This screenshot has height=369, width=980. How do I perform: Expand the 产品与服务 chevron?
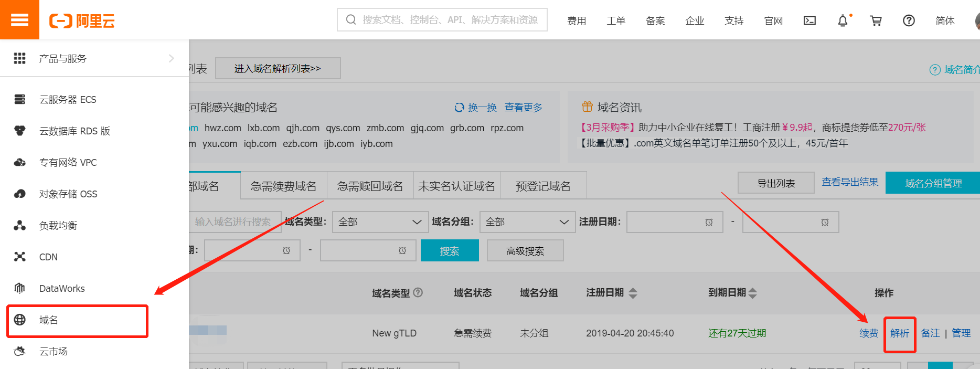coord(171,58)
